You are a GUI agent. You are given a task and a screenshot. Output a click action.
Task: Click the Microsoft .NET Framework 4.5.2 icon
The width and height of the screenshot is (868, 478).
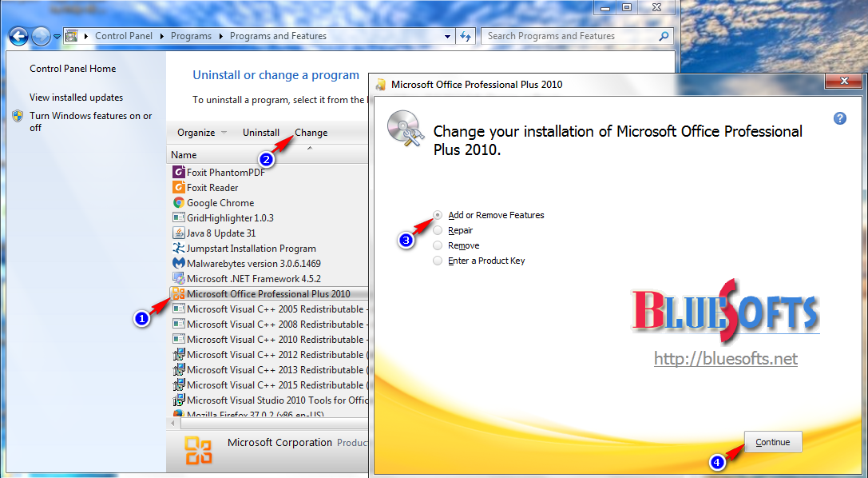click(x=178, y=279)
